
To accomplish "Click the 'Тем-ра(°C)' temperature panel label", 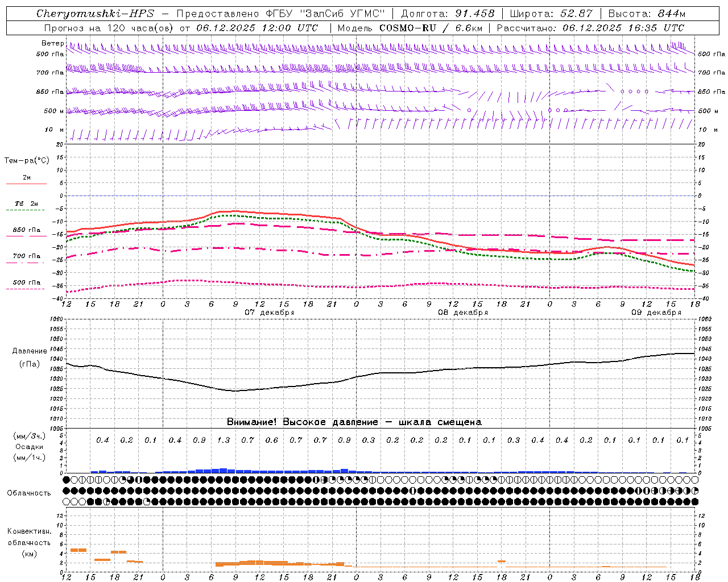I will pyautogui.click(x=27, y=161).
